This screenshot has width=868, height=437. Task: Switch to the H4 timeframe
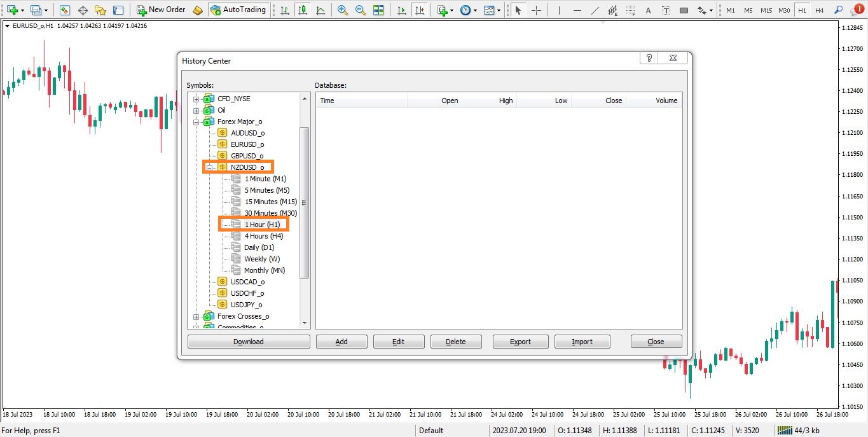click(x=820, y=10)
